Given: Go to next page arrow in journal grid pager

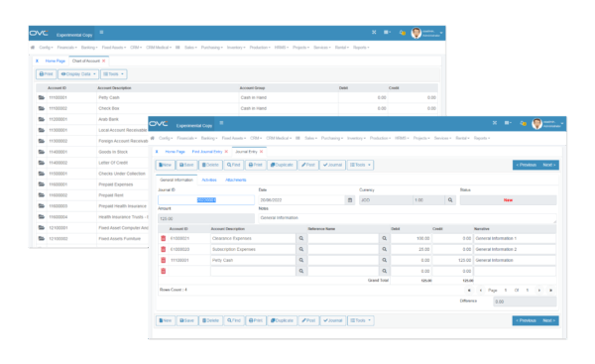Looking at the screenshot, I should pyautogui.click(x=539, y=291).
